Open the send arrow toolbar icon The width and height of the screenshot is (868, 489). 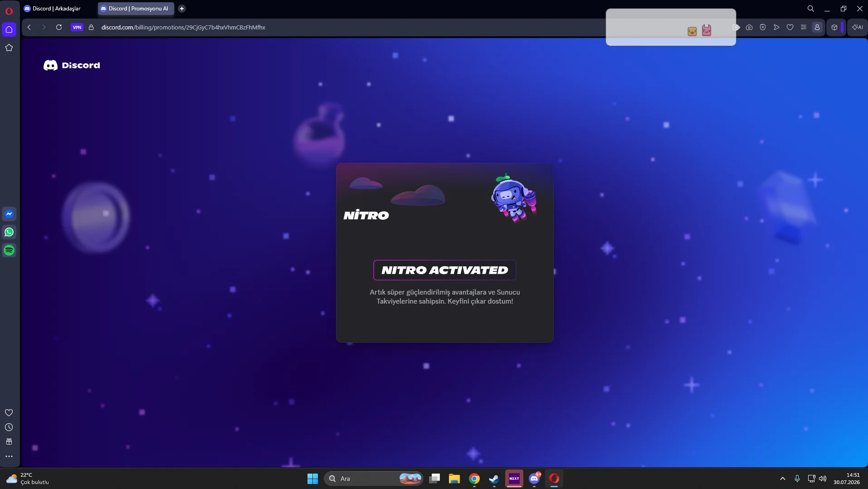pos(776,27)
